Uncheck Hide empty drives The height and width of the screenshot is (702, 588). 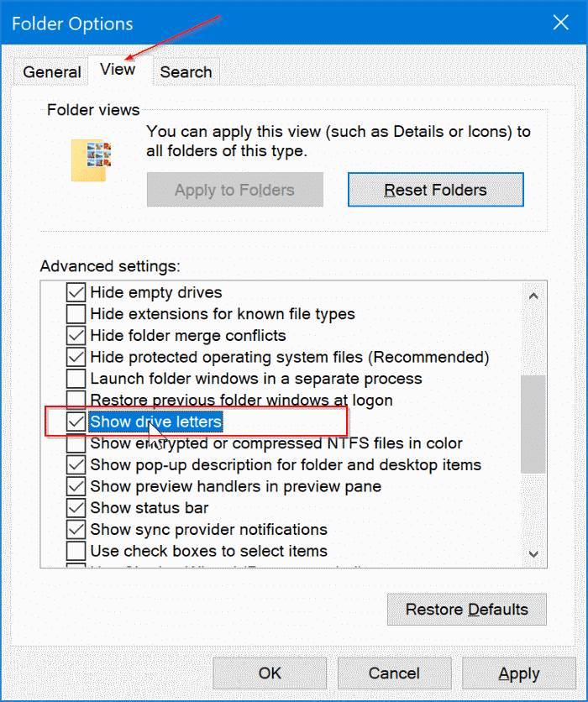[76, 292]
